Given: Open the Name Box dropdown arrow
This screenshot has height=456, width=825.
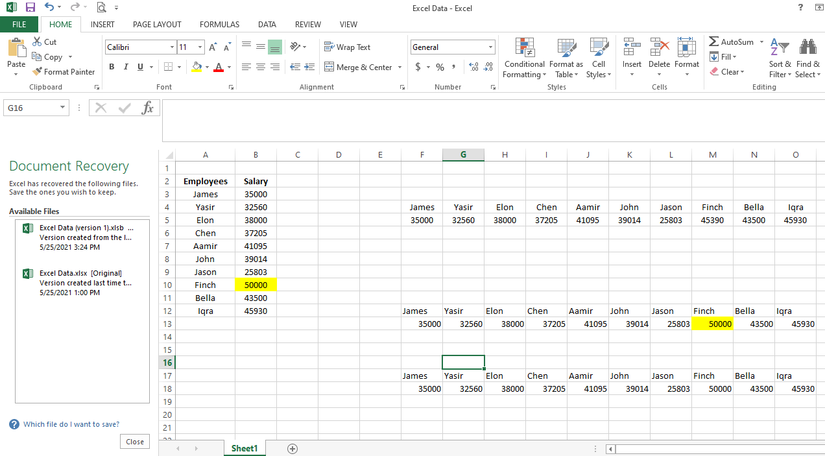Looking at the screenshot, I should click(x=63, y=108).
